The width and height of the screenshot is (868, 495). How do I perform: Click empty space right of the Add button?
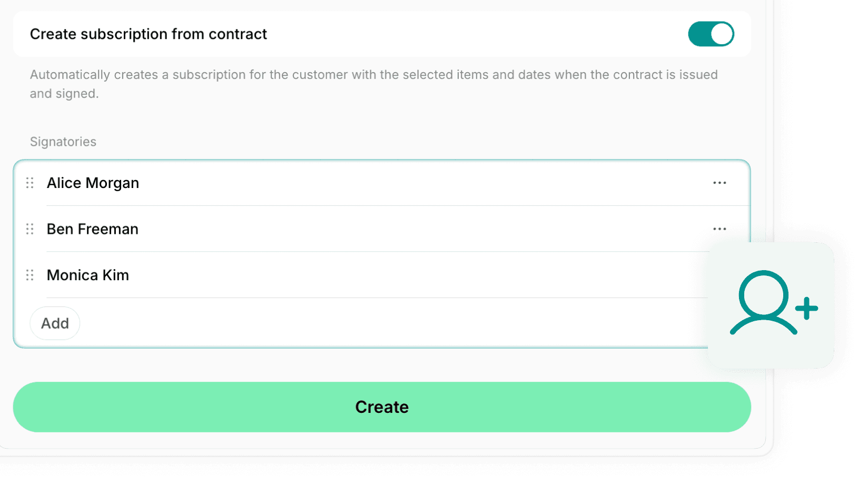[x=369, y=323]
